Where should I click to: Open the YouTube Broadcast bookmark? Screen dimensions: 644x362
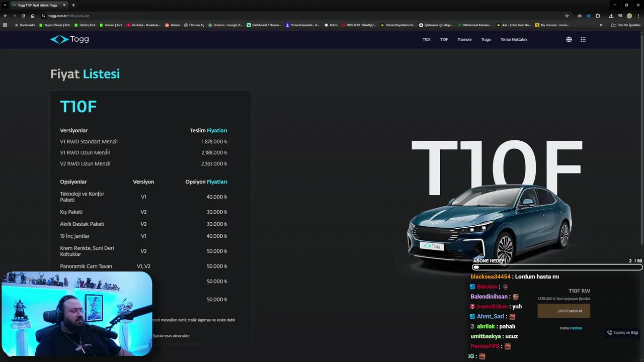tap(143, 25)
